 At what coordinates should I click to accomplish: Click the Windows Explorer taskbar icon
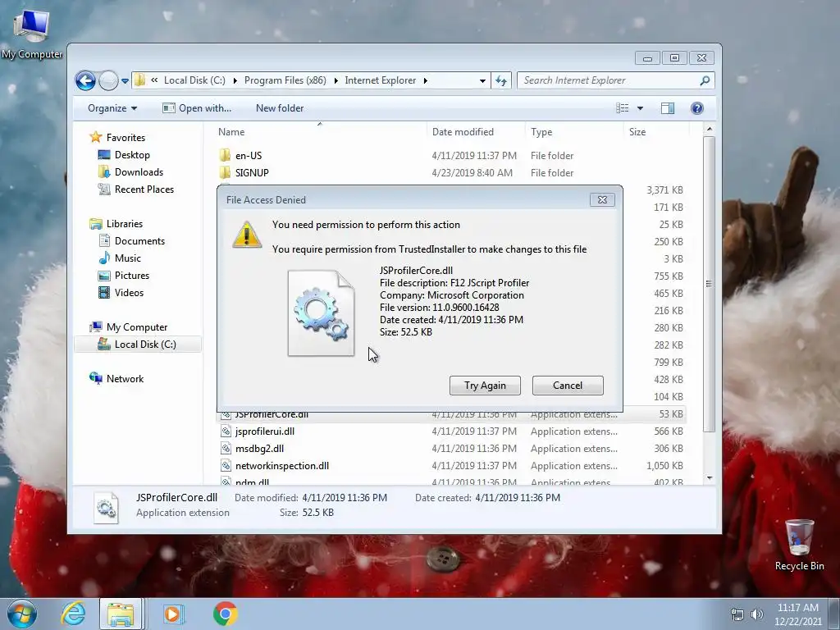click(121, 614)
